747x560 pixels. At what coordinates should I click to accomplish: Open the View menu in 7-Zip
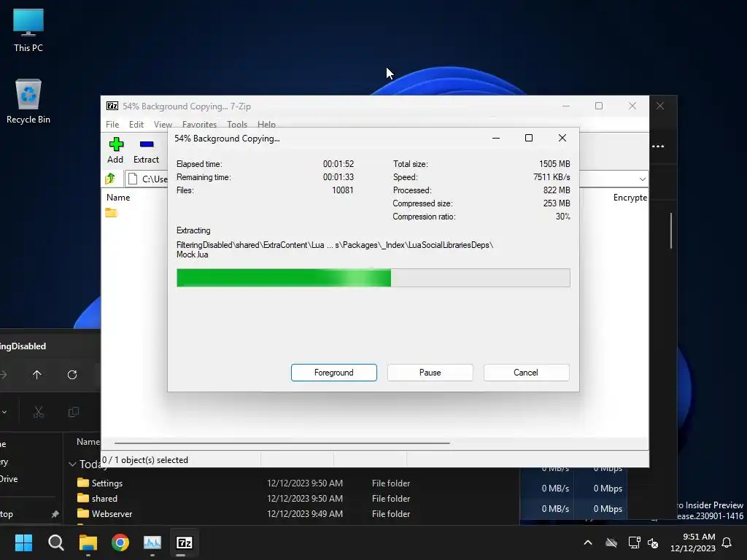pos(163,124)
